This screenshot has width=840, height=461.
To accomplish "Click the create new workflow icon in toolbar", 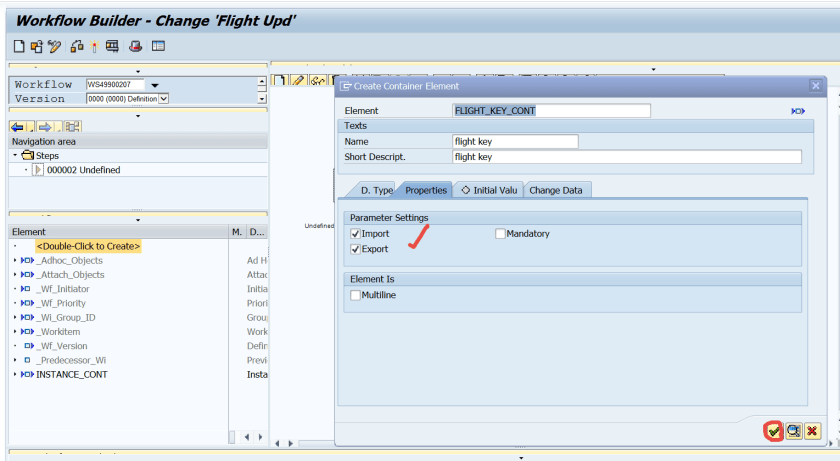I will (x=19, y=46).
